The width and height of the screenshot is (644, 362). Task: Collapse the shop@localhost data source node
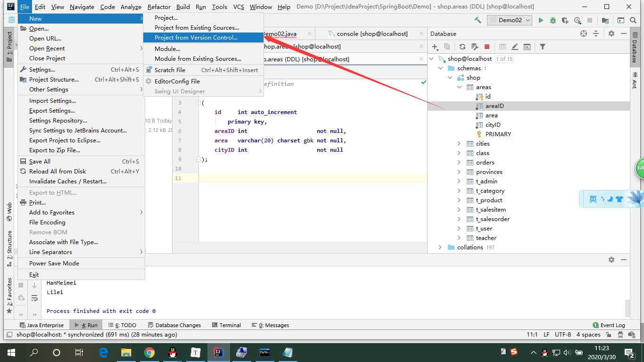[x=431, y=59]
